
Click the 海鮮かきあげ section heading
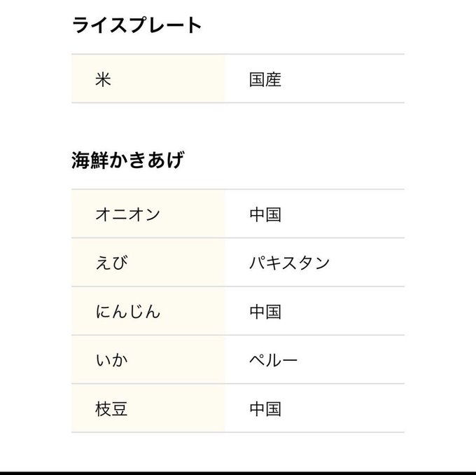127,160
